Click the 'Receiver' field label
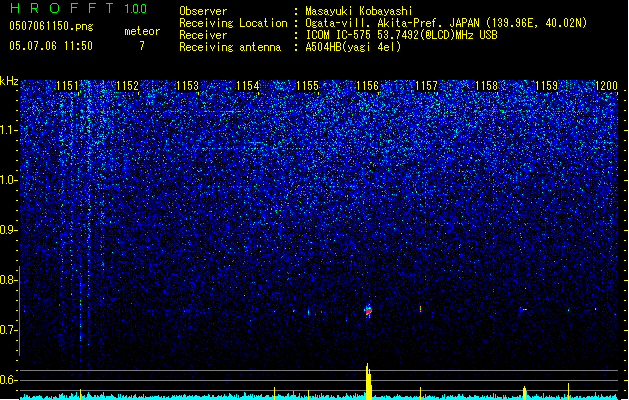The image size is (629, 400). pos(203,35)
